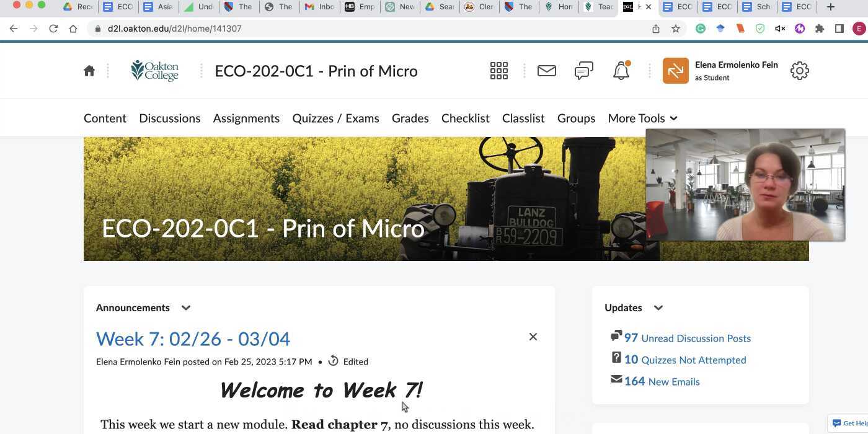Click the discussion posts icon beside 97
This screenshot has height=434, width=868.
[x=616, y=335]
